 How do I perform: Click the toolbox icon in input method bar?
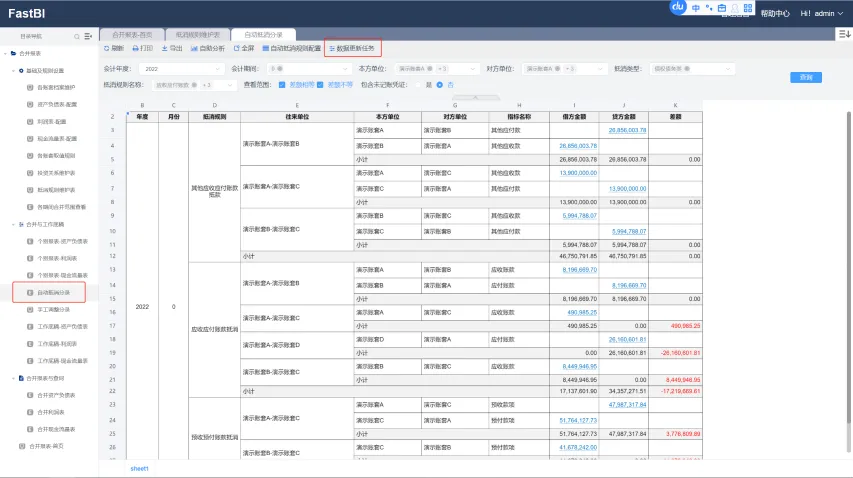click(722, 8)
